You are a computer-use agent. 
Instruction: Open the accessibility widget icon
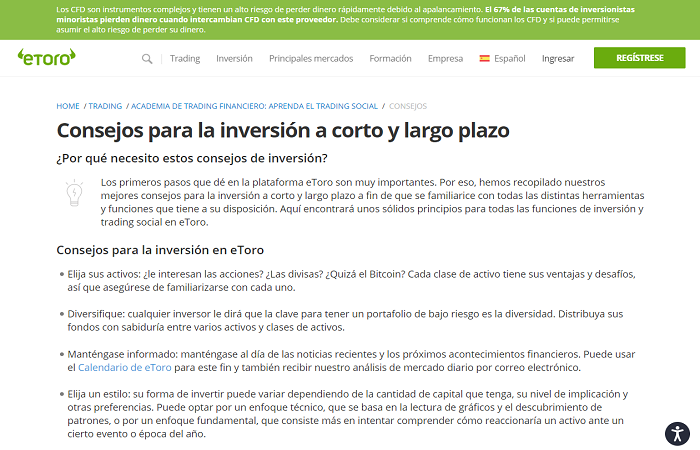coord(677,433)
